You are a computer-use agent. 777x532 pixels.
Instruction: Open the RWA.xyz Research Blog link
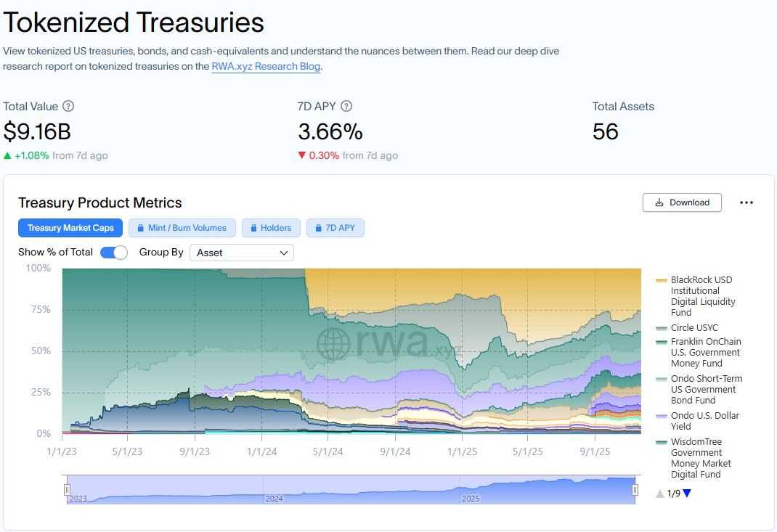pyautogui.click(x=265, y=66)
